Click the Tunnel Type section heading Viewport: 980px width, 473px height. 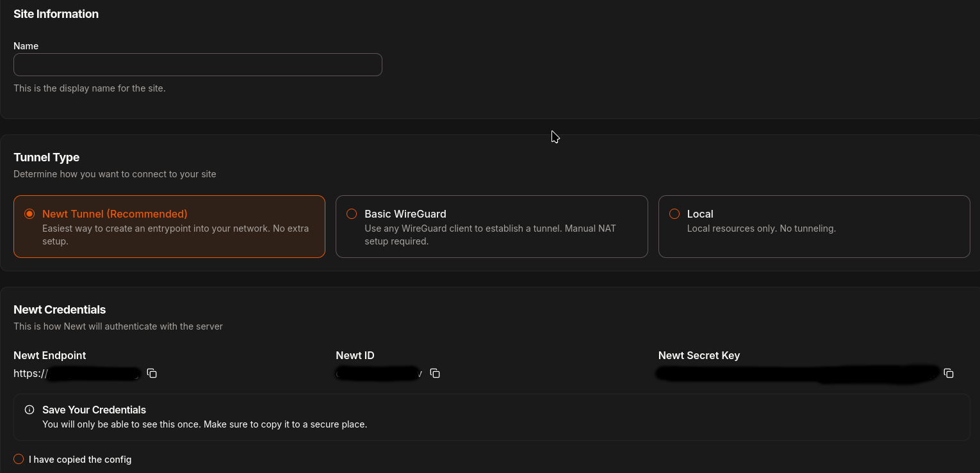(46, 157)
